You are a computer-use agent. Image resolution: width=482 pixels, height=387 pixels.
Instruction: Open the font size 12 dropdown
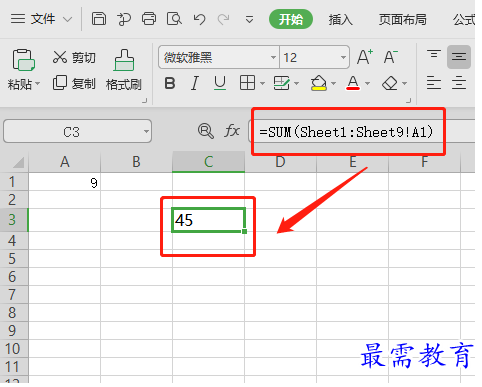coord(343,58)
